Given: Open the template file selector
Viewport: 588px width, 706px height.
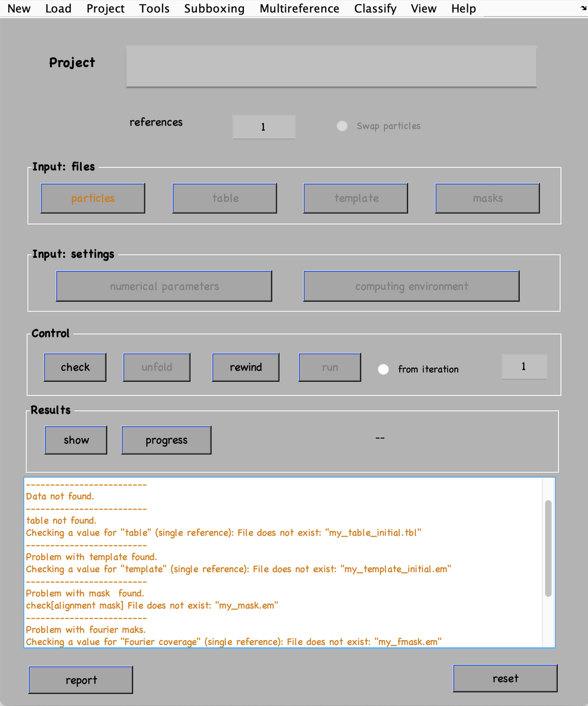Looking at the screenshot, I should click(x=355, y=198).
